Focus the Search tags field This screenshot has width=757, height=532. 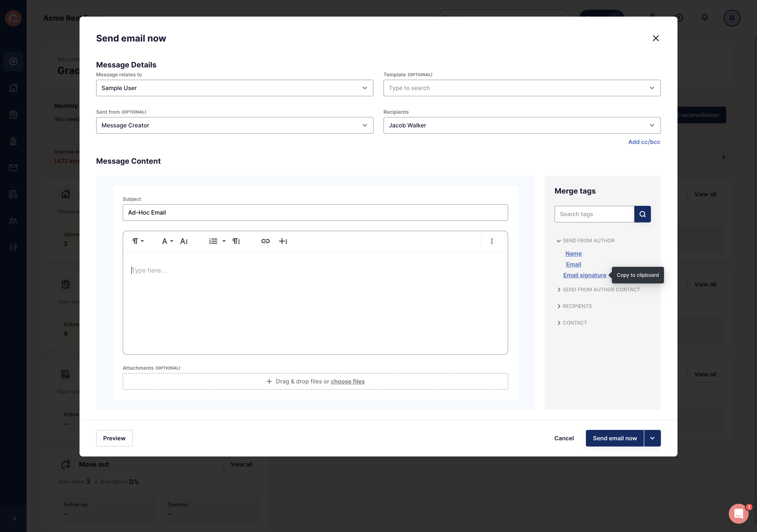pyautogui.click(x=594, y=214)
